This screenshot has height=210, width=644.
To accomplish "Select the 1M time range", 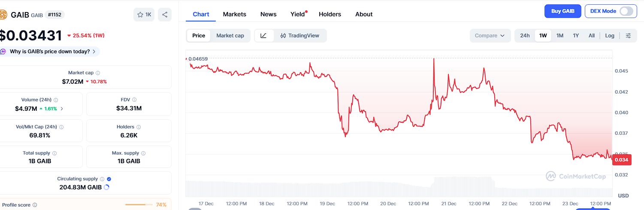I will click(x=559, y=36).
